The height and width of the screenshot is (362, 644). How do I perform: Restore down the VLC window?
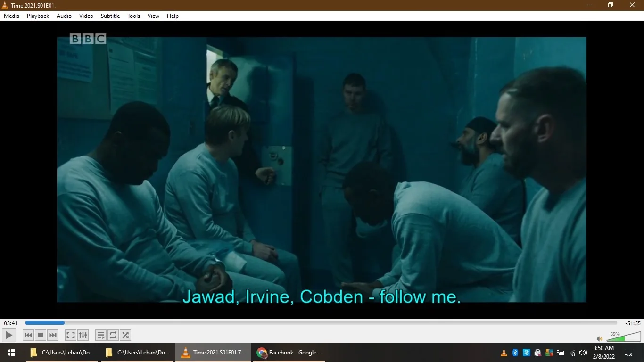pos(611,5)
